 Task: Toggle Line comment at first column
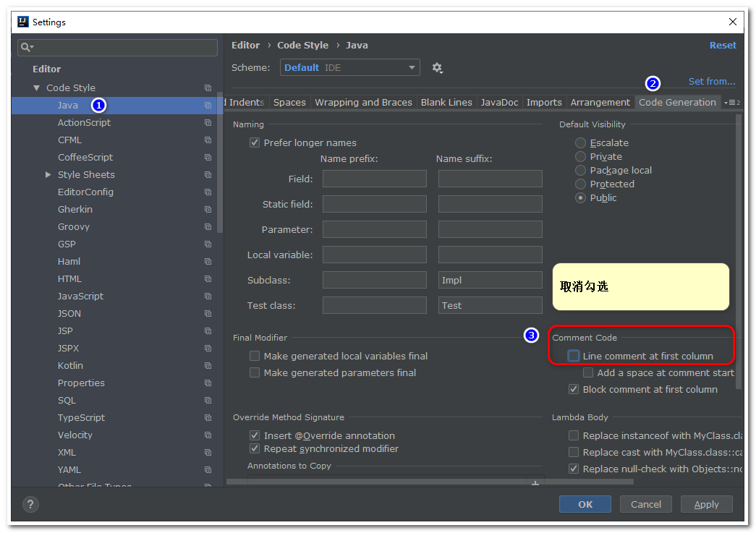(573, 356)
